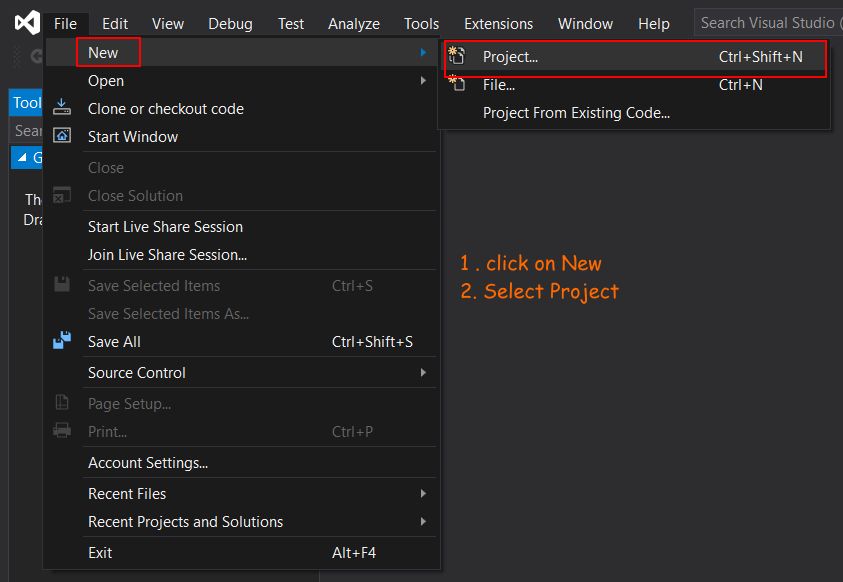Click the Clone or checkout code icon
Image resolution: width=843 pixels, height=582 pixels.
coord(62,108)
